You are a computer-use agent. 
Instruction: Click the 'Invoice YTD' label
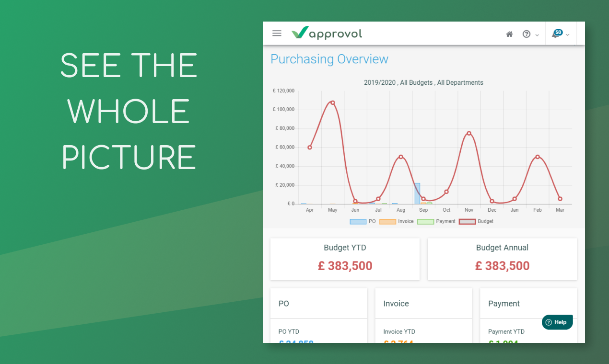pyautogui.click(x=399, y=331)
